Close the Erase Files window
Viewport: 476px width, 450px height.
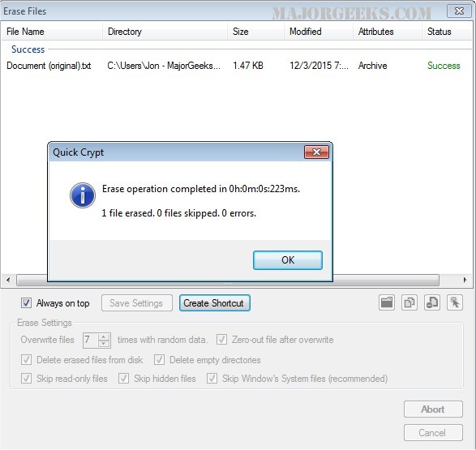[x=459, y=11]
